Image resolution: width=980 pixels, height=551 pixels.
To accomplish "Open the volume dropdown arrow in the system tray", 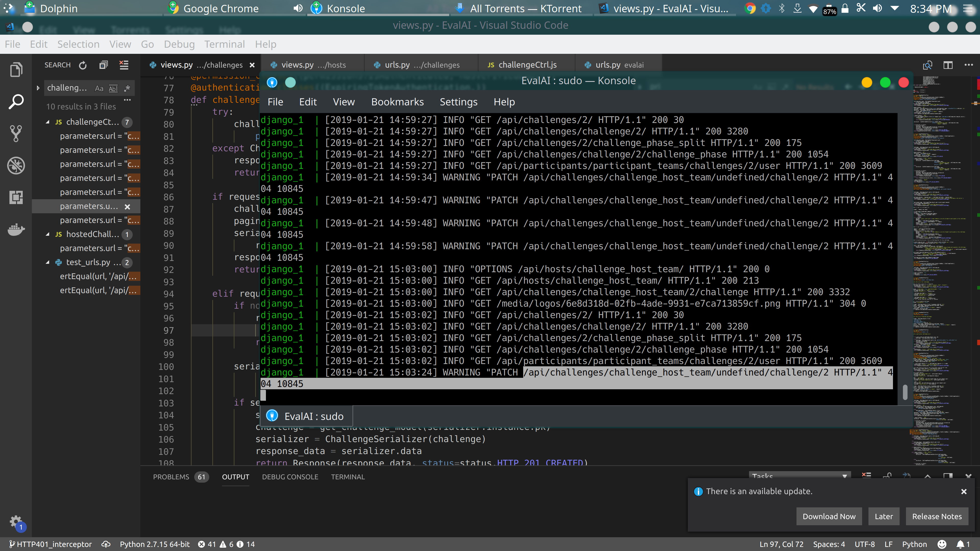I will coord(895,8).
